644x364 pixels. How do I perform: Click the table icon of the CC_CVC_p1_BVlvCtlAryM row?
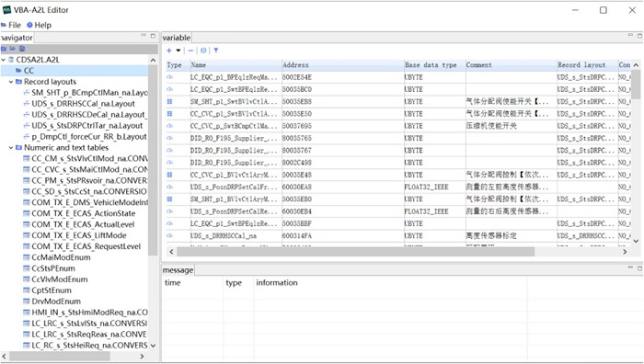pyautogui.click(x=169, y=175)
